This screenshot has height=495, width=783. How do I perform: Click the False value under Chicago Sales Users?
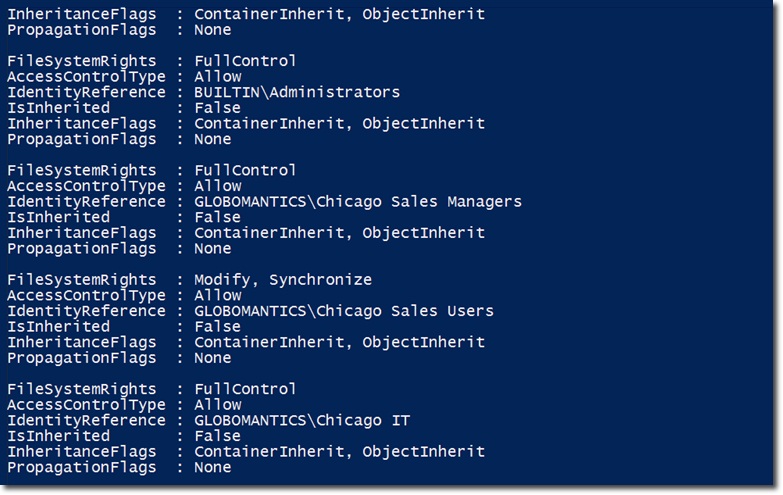tap(217, 326)
